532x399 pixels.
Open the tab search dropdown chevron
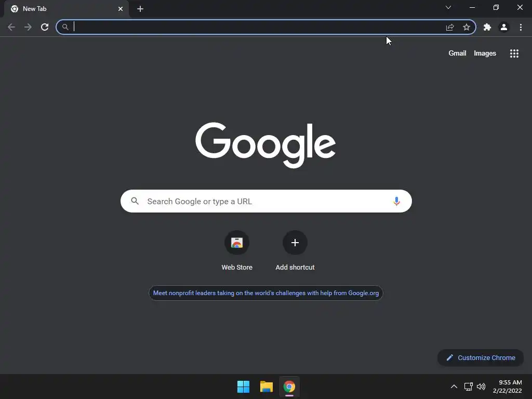[x=448, y=7]
